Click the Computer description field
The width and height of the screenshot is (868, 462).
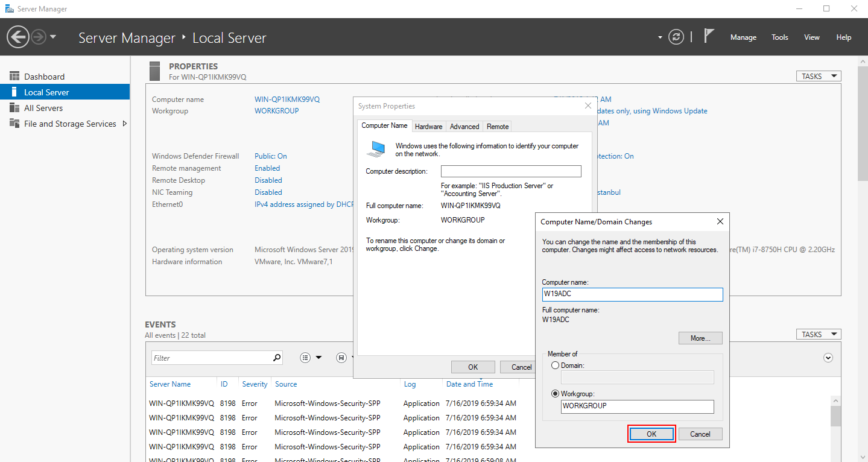tap(511, 171)
